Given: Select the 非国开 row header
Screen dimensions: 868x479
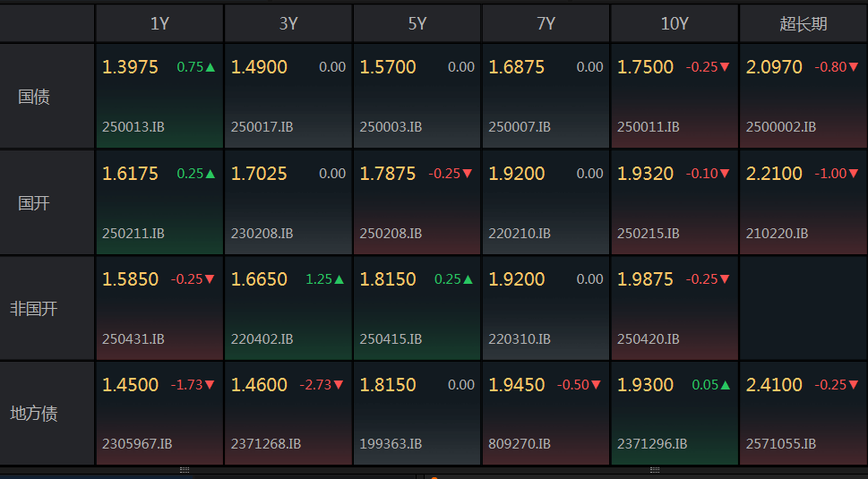Looking at the screenshot, I should click(34, 309).
